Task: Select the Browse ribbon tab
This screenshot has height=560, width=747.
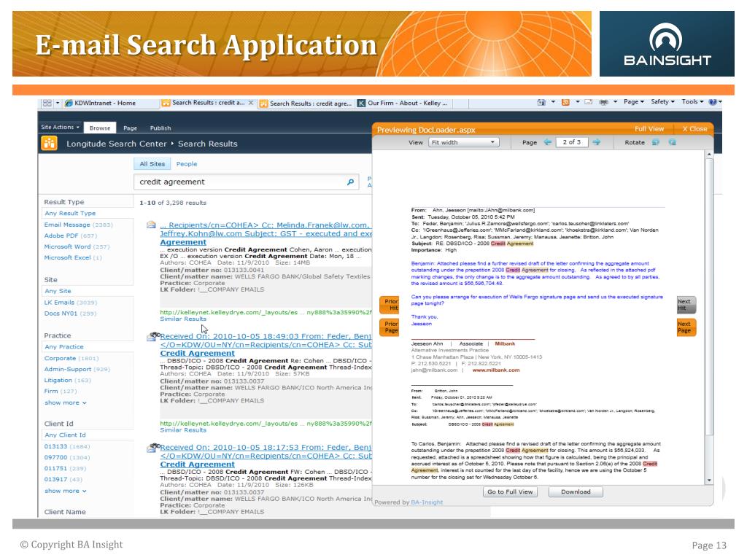Action: (99, 128)
